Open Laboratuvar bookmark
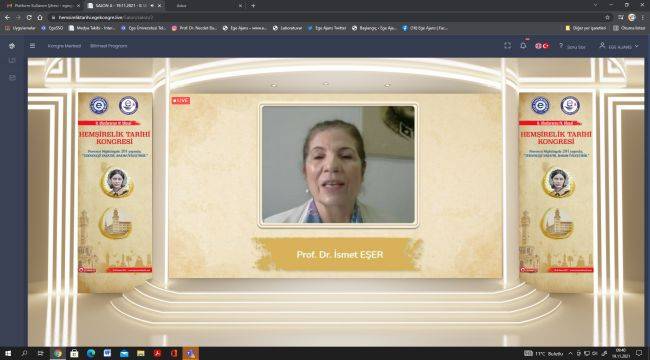Image resolution: width=650 pixels, height=360 pixels. [x=287, y=28]
